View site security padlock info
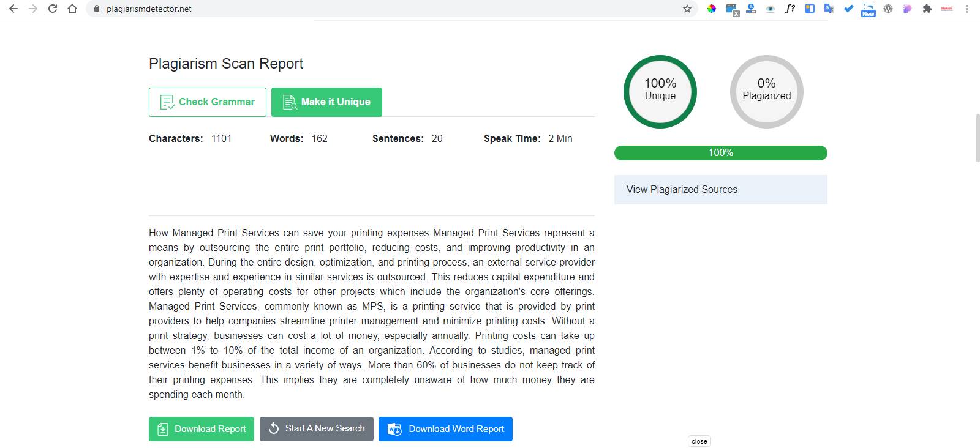Screen dimensions: 980x448 96,9
